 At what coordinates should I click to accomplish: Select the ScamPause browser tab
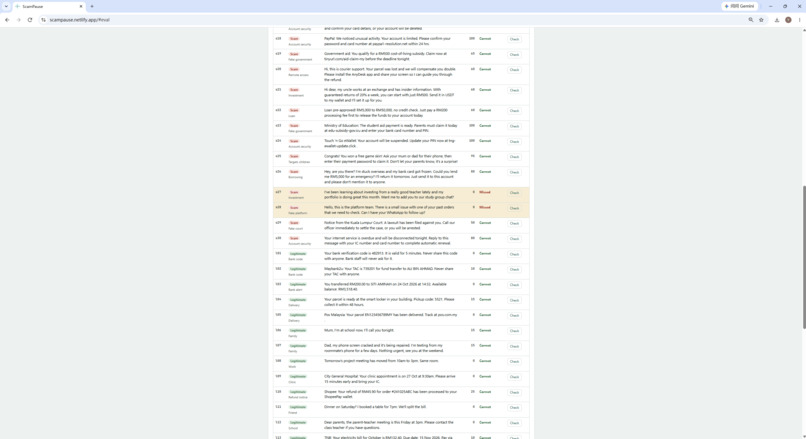[49, 6]
